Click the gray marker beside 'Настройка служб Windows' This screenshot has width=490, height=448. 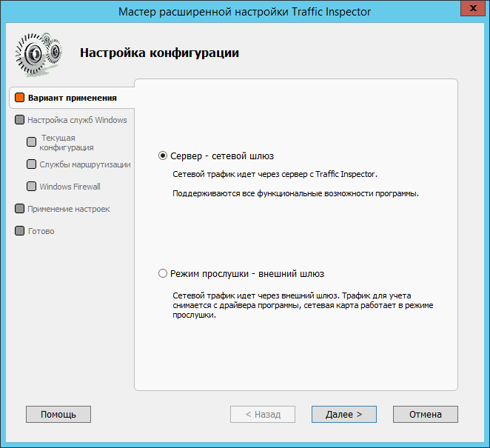20,120
